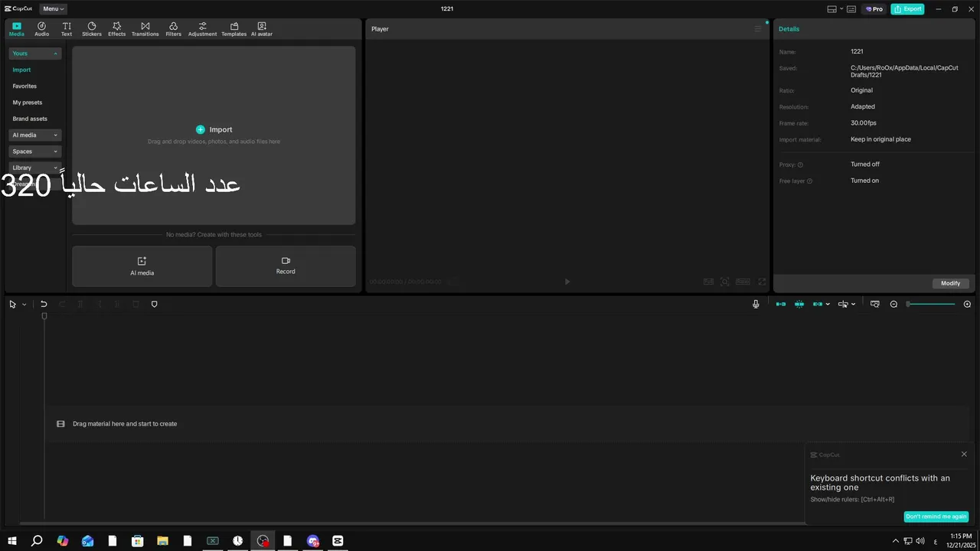Click the timeline zoom-in plus icon
The image size is (980, 551).
click(967, 305)
